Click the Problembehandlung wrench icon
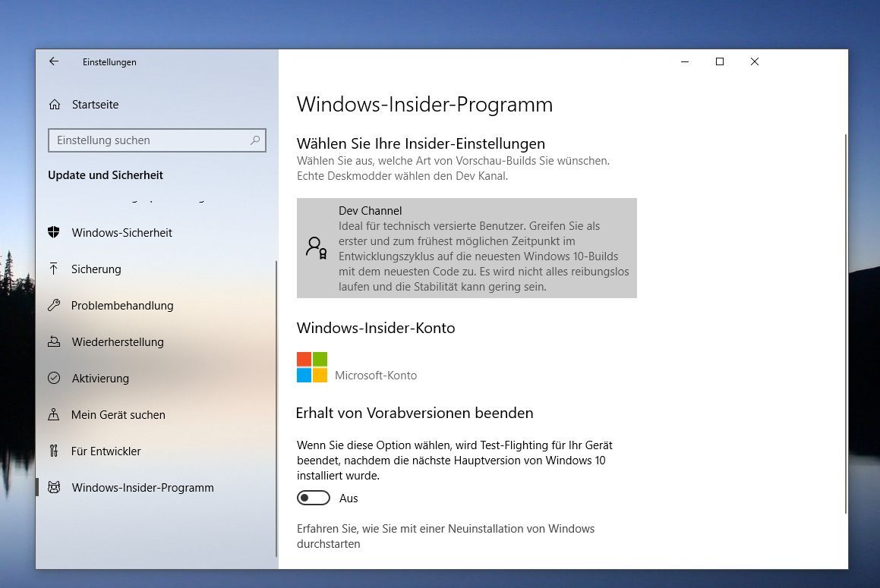The image size is (880, 588). [x=54, y=305]
